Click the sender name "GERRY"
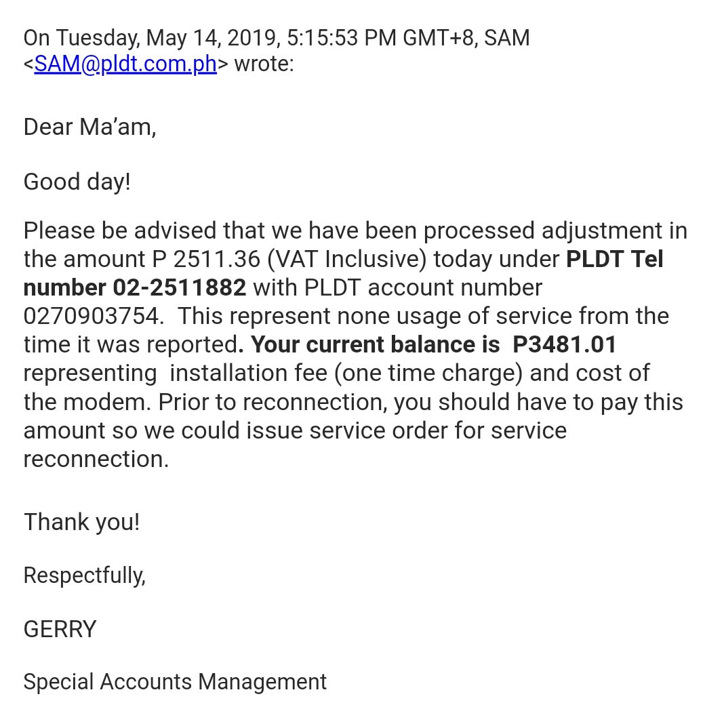This screenshot has width=703, height=728. (60, 629)
